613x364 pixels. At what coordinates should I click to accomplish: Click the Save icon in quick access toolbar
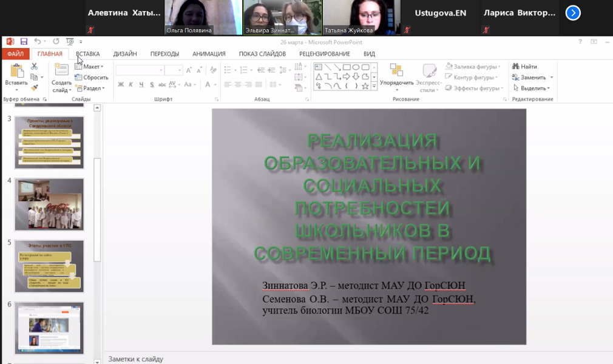[x=24, y=42]
